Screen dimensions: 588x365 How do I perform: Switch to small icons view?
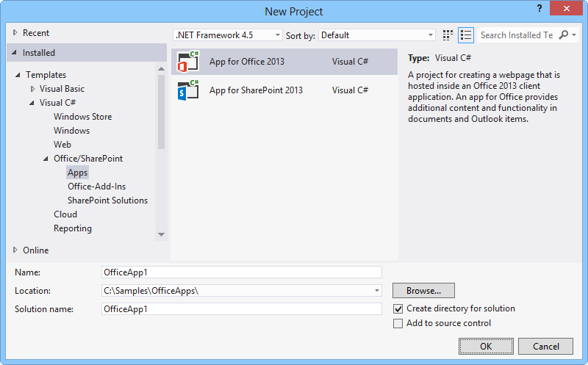448,35
